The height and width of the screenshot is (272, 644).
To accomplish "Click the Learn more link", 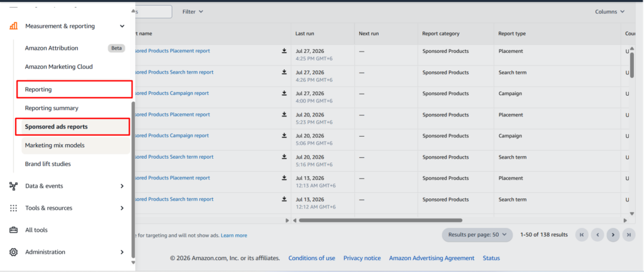I will click(234, 235).
